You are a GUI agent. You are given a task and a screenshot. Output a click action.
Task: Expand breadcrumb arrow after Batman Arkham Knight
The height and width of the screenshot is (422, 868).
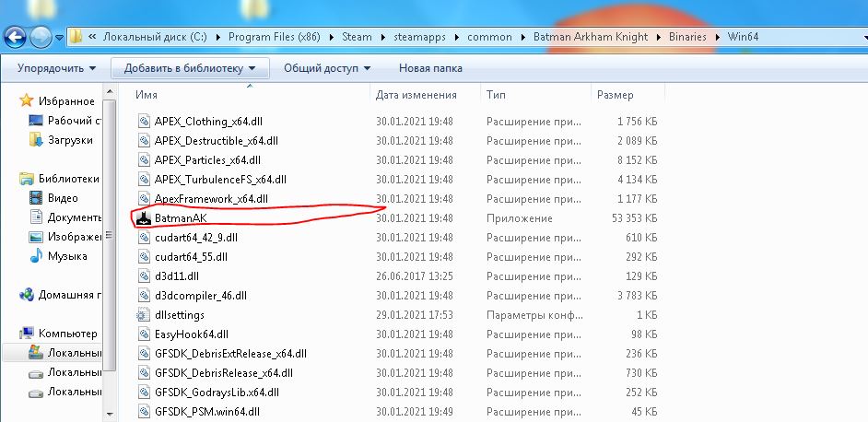click(658, 37)
